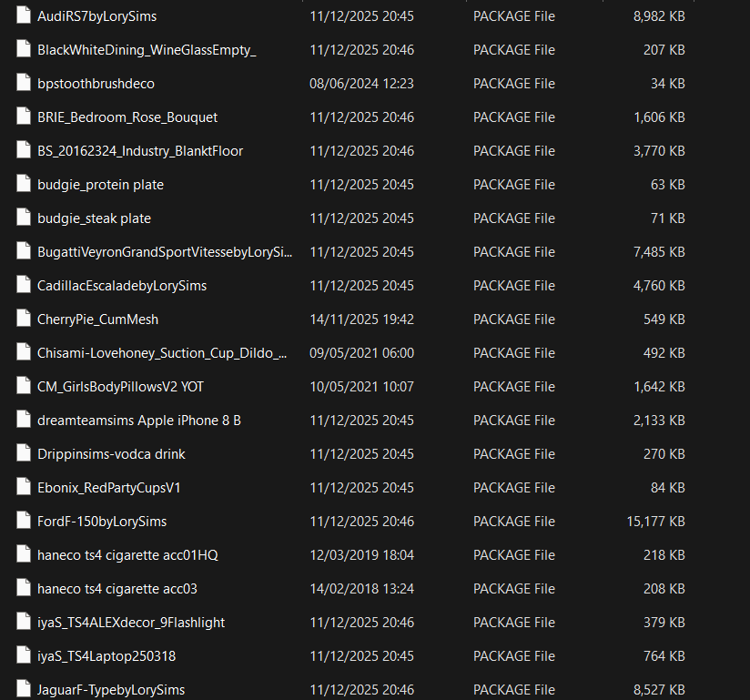This screenshot has height=700, width=750.
Task: Click the 34 KB size cell
Action: (x=668, y=84)
